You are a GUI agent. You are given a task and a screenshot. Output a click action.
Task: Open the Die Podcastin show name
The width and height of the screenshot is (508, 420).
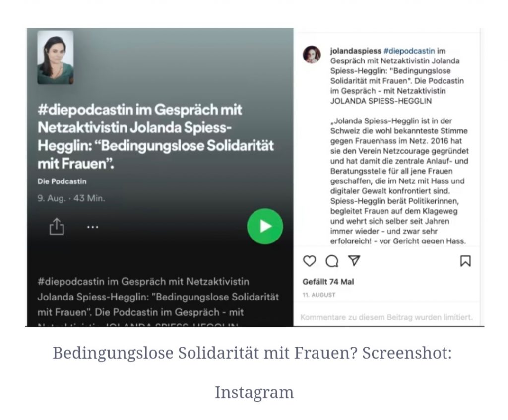(62, 181)
